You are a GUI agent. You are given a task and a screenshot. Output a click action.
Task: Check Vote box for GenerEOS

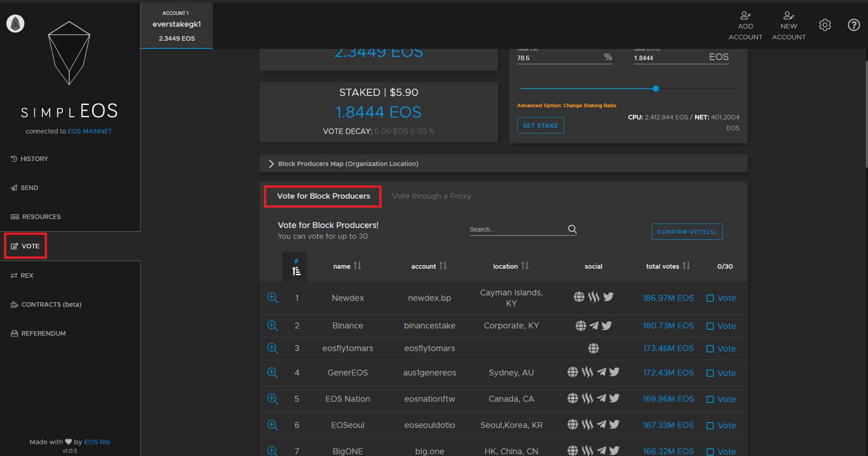pos(710,373)
